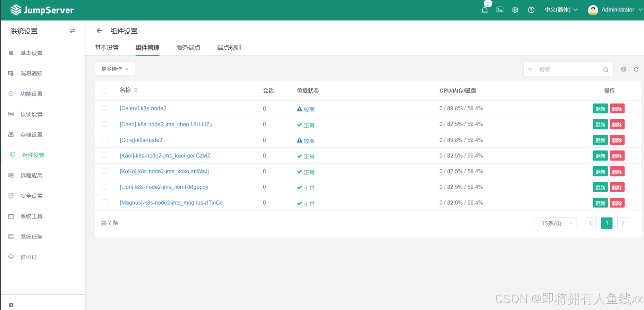The image size is (644, 310).
Task: Open the 更多操作 dropdown
Action: click(x=115, y=69)
